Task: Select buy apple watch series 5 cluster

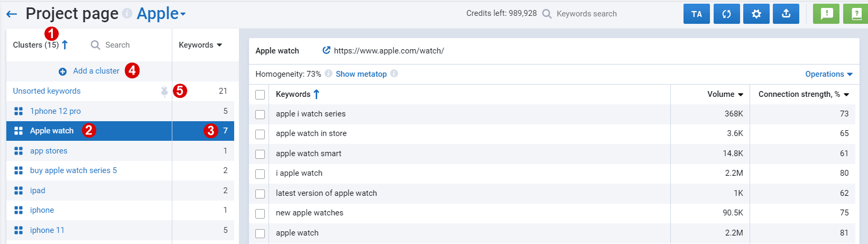Action: [73, 170]
